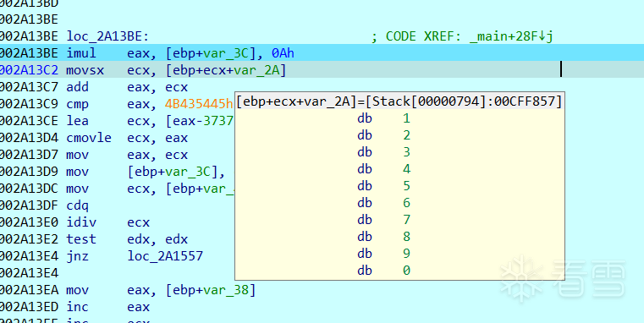Click the 'db 9' row in tooltip

[384, 253]
